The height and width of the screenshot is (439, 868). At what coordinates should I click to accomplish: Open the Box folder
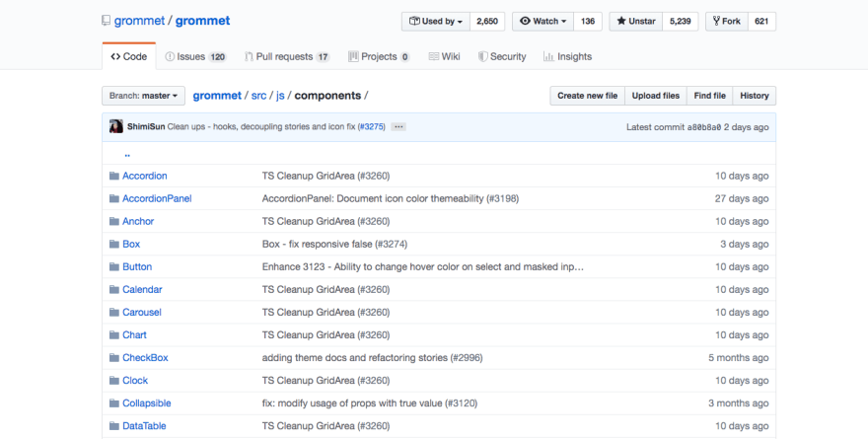(131, 244)
